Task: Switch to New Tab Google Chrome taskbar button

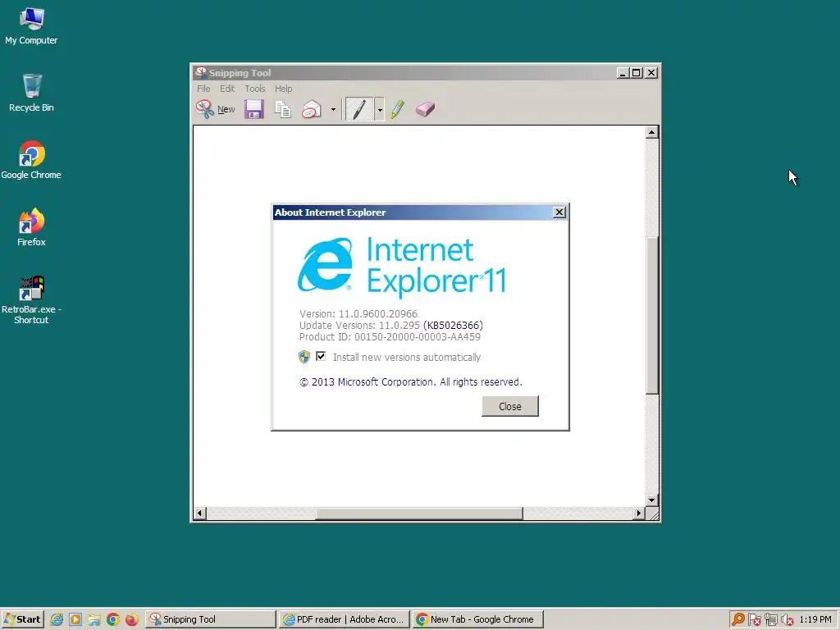Action: [478, 619]
